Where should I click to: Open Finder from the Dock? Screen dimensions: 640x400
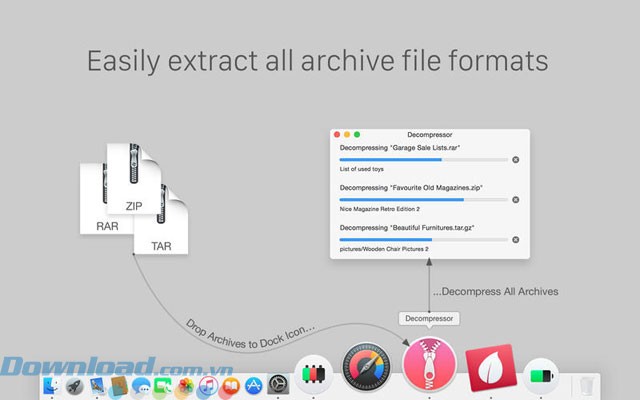(52, 385)
